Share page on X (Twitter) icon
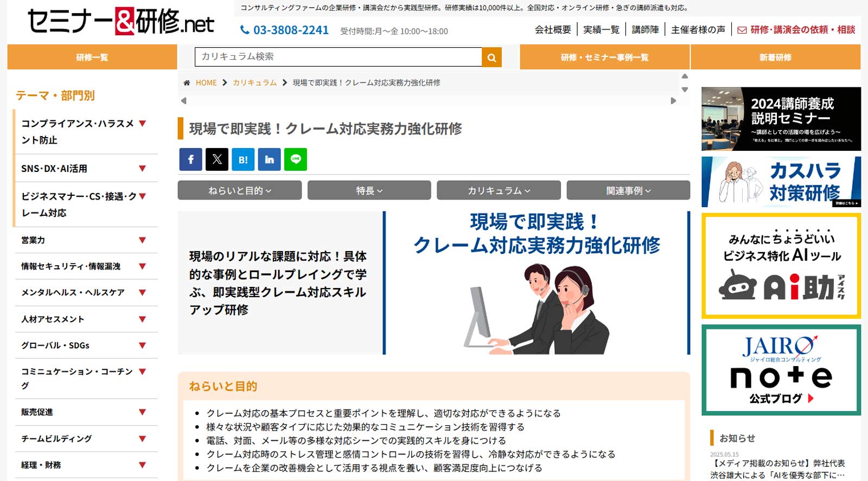 (x=217, y=159)
